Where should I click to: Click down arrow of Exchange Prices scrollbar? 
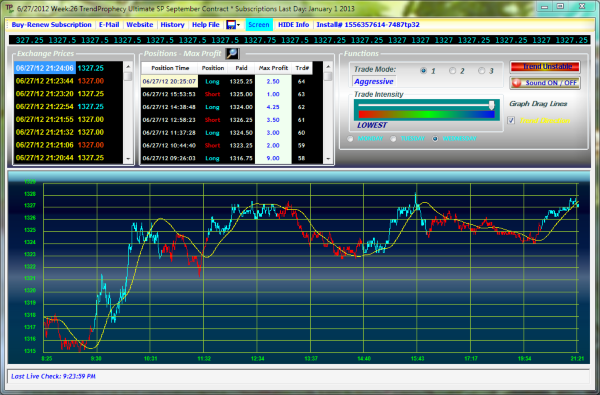tap(128, 159)
